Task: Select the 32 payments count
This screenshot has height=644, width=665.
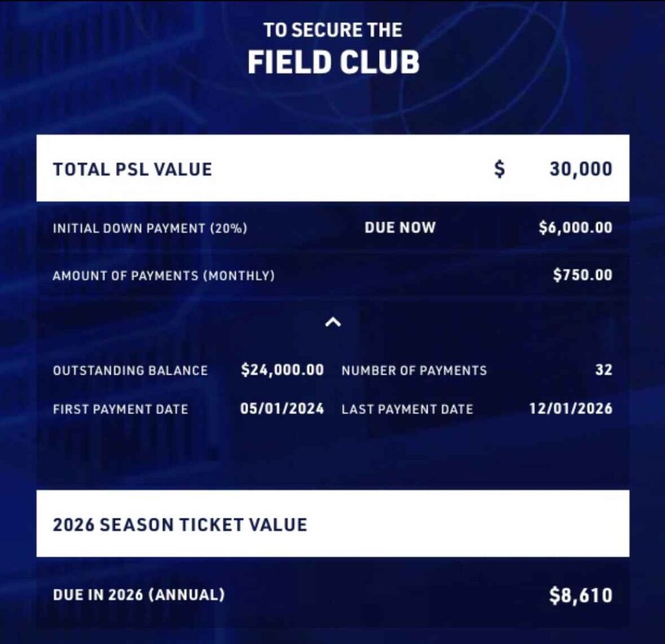Action: pyautogui.click(x=604, y=370)
